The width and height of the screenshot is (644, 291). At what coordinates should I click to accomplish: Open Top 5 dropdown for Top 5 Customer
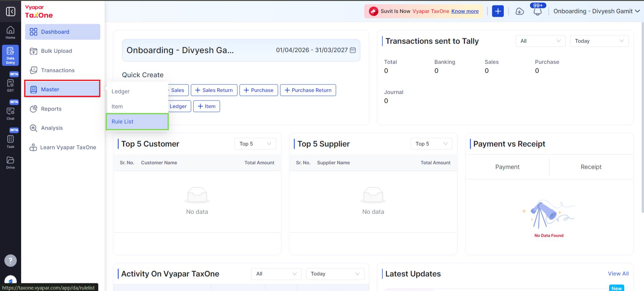[x=255, y=144]
